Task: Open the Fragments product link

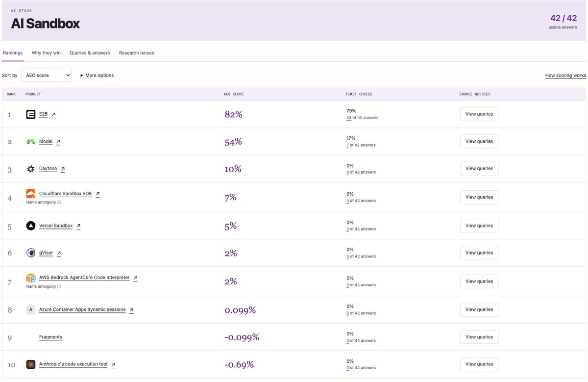Action: click(x=50, y=337)
